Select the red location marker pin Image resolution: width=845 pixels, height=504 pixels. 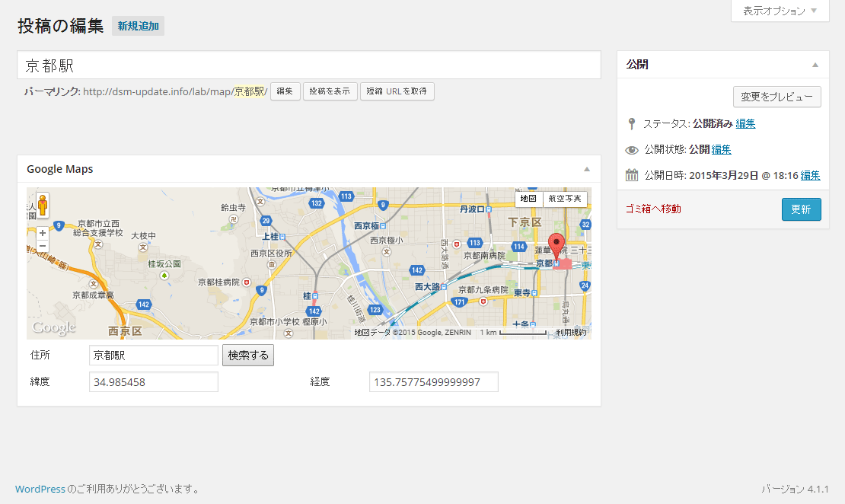[x=556, y=248]
